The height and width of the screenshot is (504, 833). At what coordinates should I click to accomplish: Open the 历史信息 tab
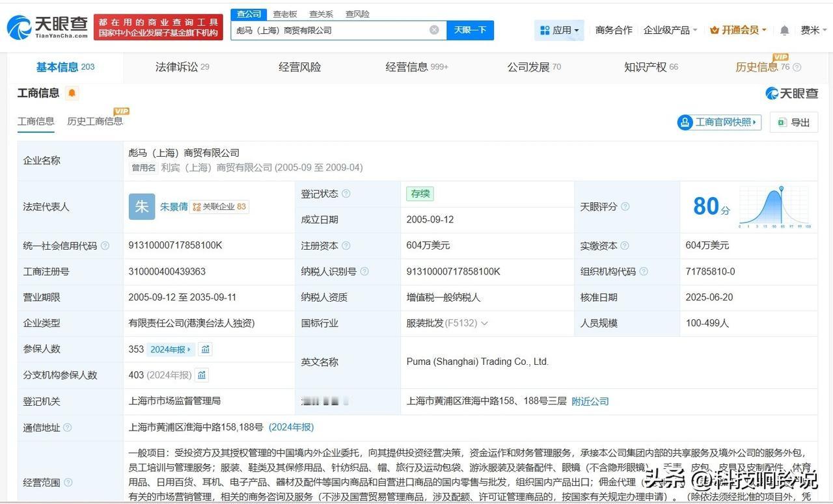762,67
